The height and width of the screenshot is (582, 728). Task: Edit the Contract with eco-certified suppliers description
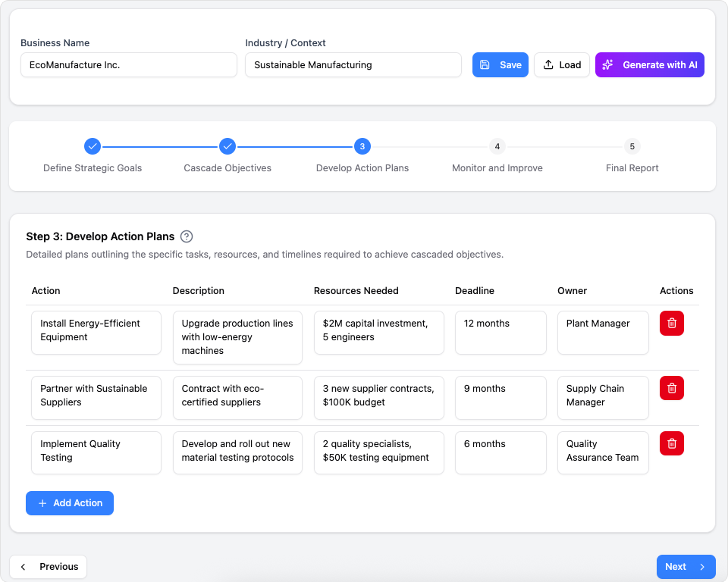point(237,398)
